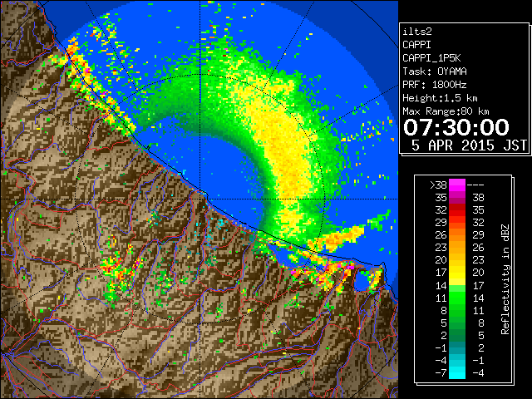The image size is (532, 399).
Task: Select the 'PRF: 1800Hz' text
Action: click(435, 85)
